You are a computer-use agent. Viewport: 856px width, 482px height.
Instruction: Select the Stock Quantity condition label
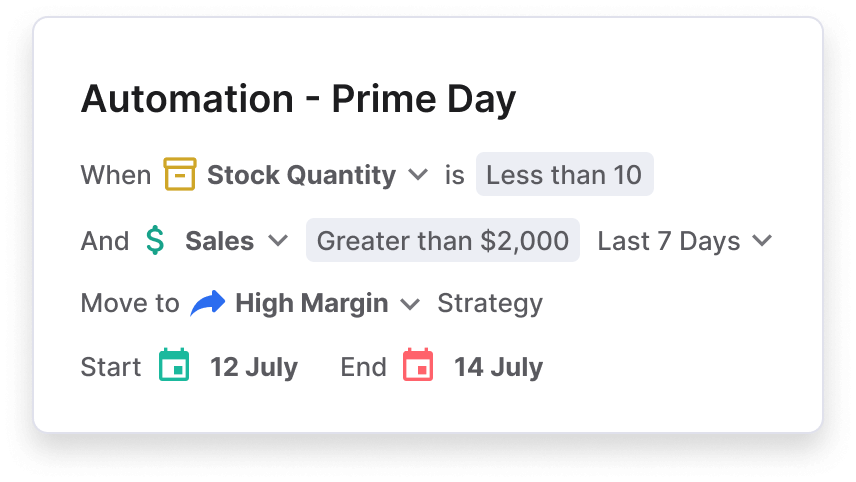pyautogui.click(x=301, y=175)
